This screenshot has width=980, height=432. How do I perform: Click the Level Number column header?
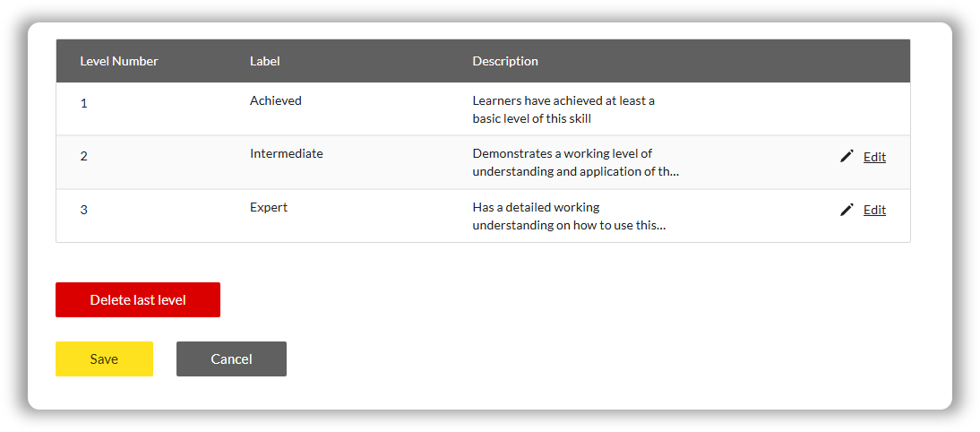(x=119, y=61)
